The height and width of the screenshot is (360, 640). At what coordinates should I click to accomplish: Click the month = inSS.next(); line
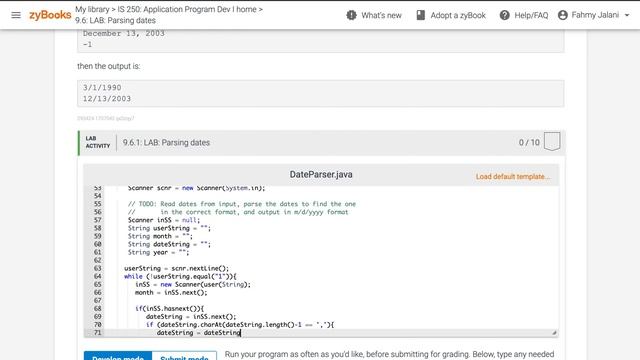[x=171, y=293]
